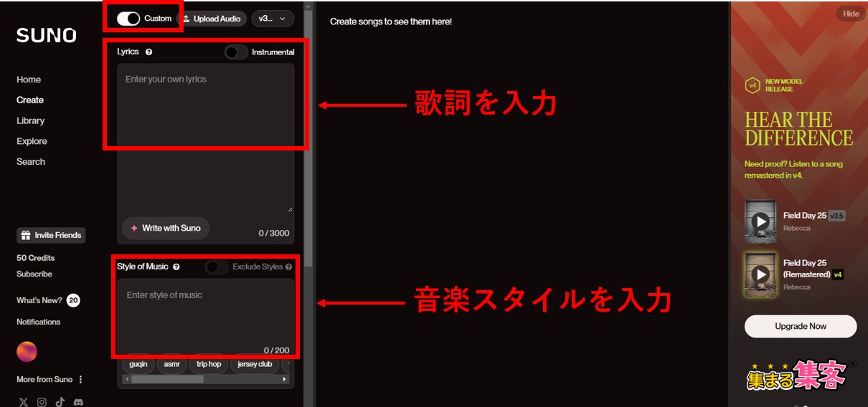Open Explore in the sidebar
Screen dimensions: 868x407
point(32,141)
